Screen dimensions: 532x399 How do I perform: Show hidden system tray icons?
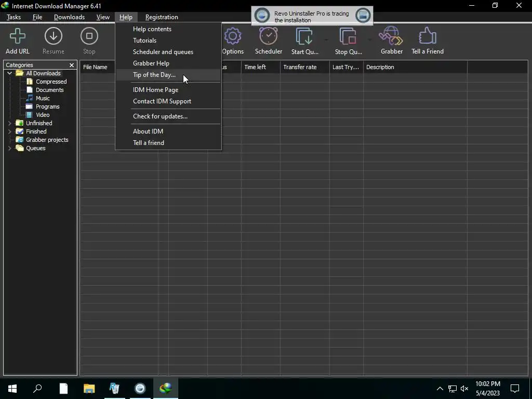[440, 389]
